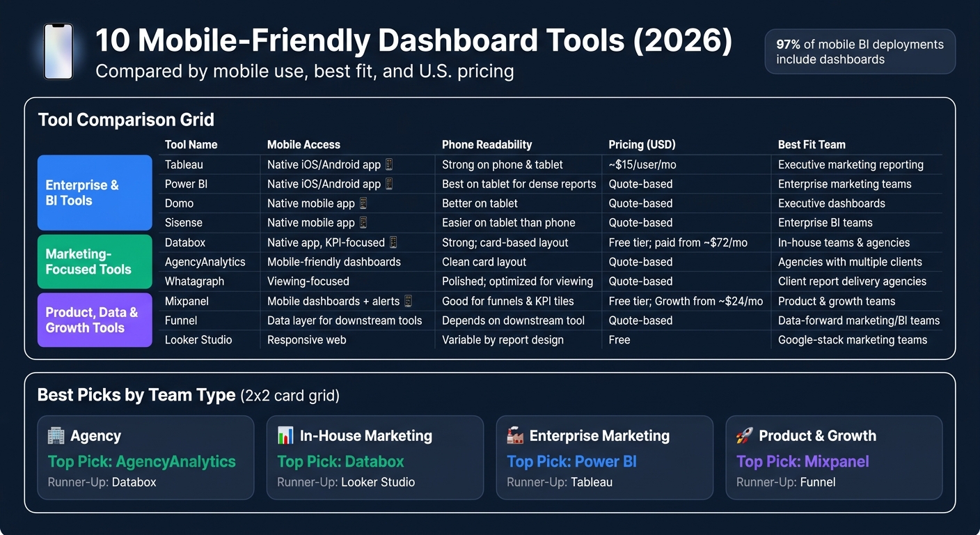Click Clean card layout cell
The width and height of the screenshot is (980, 535).
pyautogui.click(x=484, y=263)
